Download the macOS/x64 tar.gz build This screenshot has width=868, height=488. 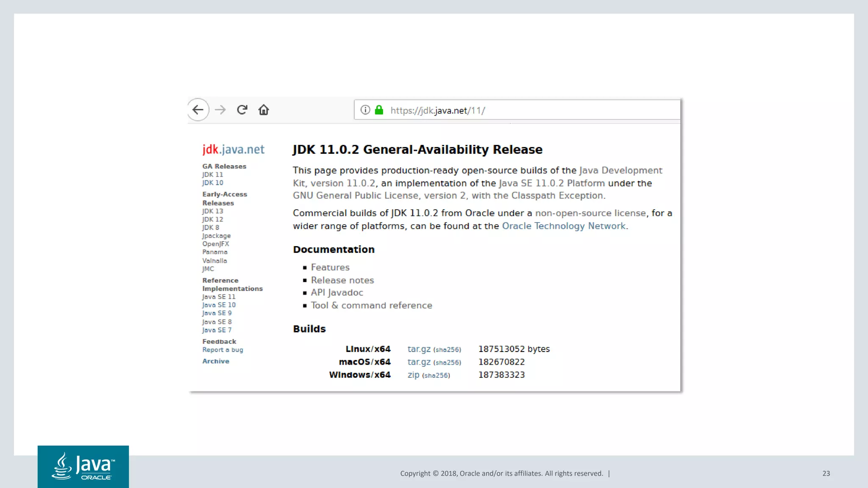click(x=419, y=362)
